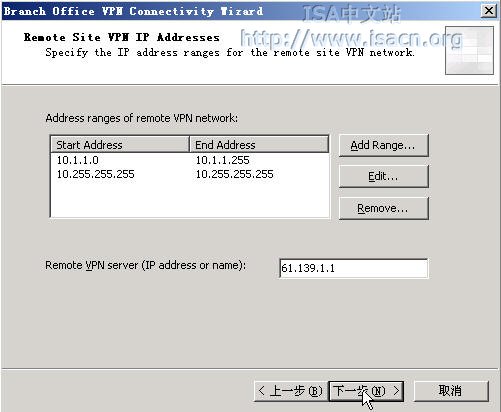Image resolution: width=501 pixels, height=412 pixels.
Task: Close the Branch Office VPN wizard window
Action: coord(489,11)
